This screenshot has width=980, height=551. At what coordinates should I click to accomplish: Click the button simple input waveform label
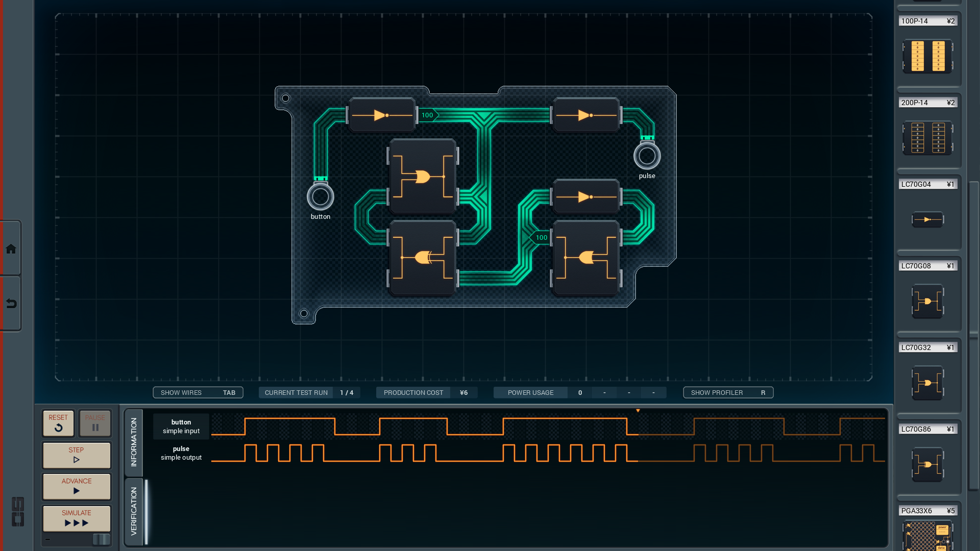181,427
